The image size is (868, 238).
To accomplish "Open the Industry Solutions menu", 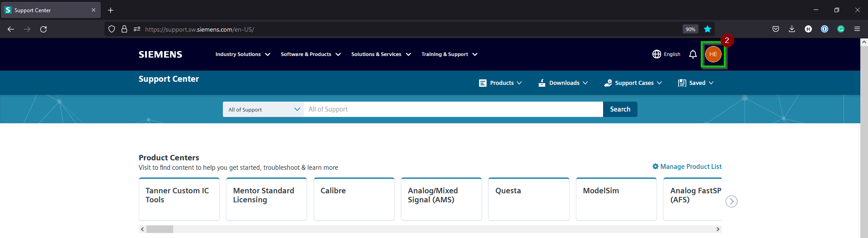I will coord(243,54).
